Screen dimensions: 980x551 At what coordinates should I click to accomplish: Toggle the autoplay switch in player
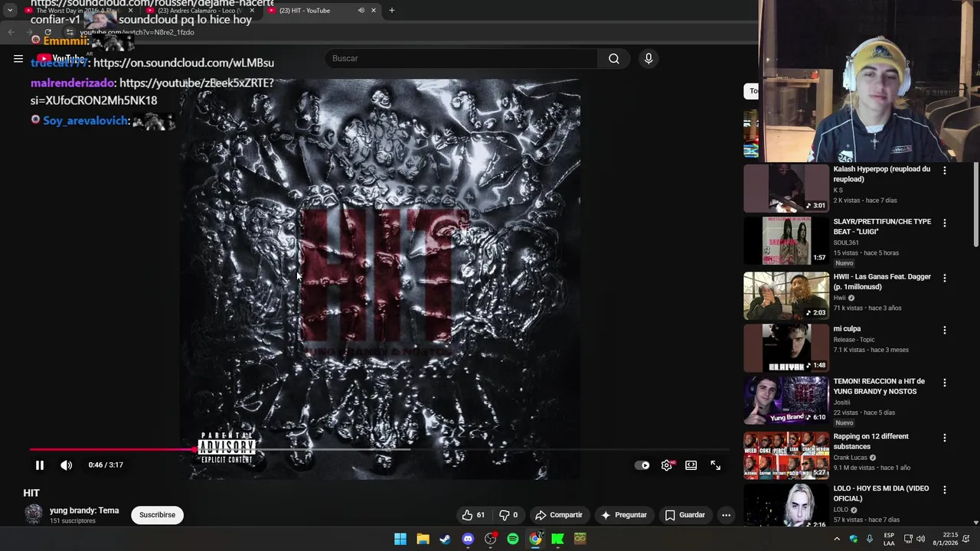[x=642, y=465]
